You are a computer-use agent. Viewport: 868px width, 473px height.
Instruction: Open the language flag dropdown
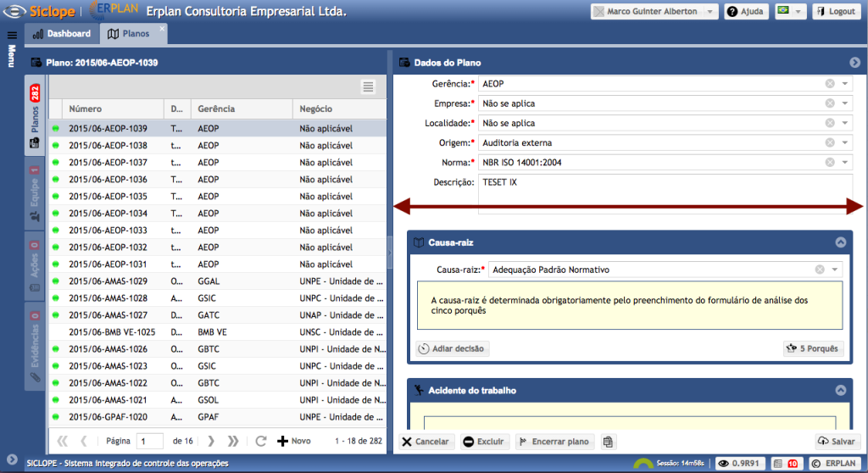pos(790,11)
